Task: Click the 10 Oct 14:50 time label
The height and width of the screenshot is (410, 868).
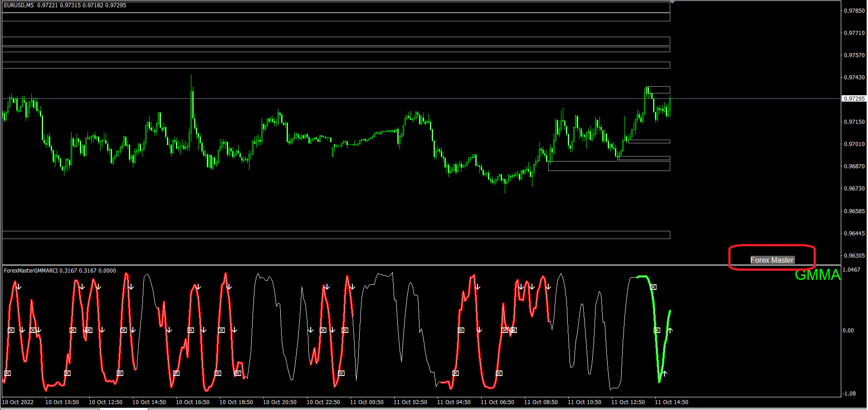Action: [149, 402]
